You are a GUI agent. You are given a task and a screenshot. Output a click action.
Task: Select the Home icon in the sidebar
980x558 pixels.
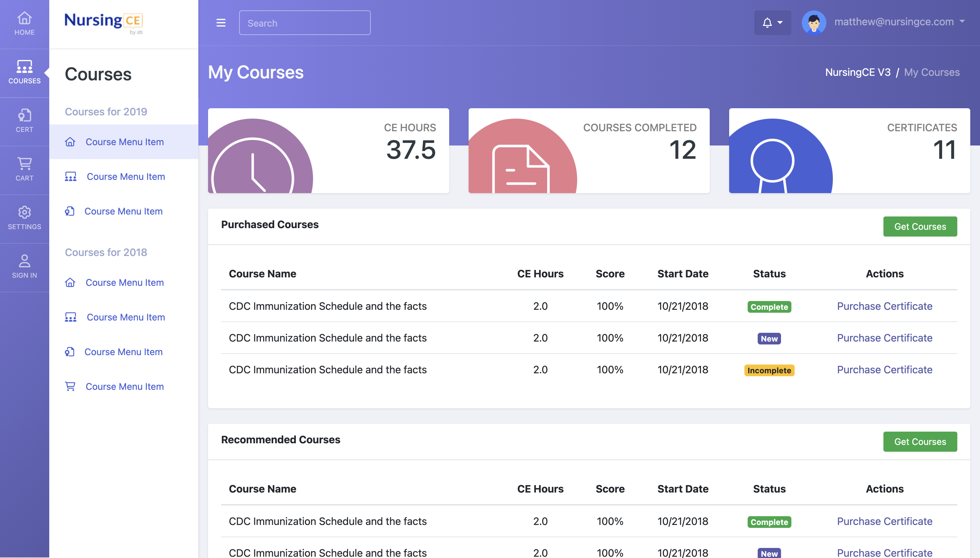click(x=24, y=23)
